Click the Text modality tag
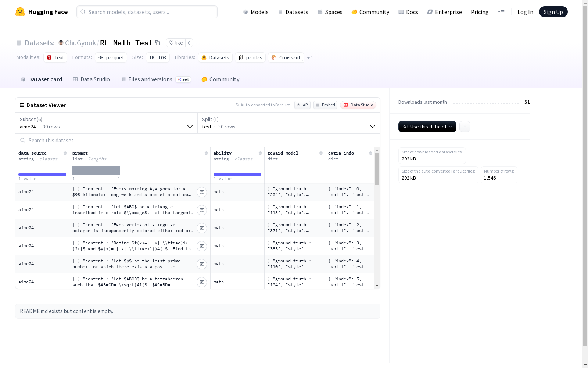 click(x=55, y=57)
